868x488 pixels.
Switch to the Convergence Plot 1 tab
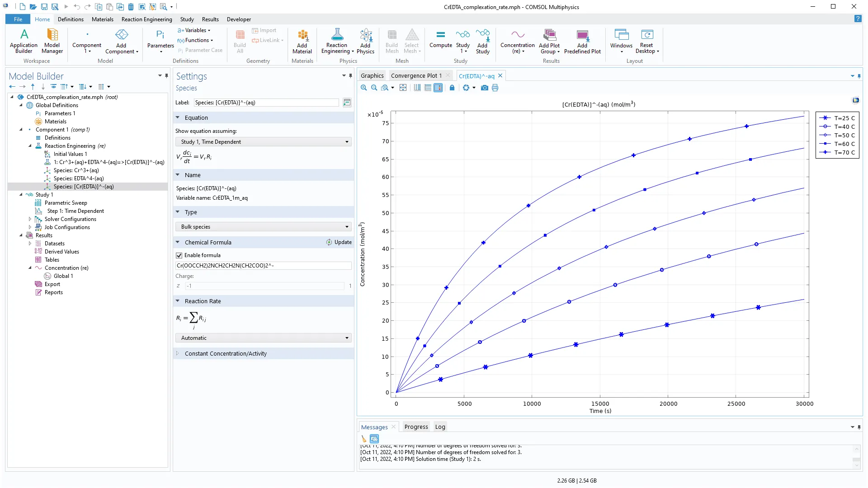click(x=416, y=76)
